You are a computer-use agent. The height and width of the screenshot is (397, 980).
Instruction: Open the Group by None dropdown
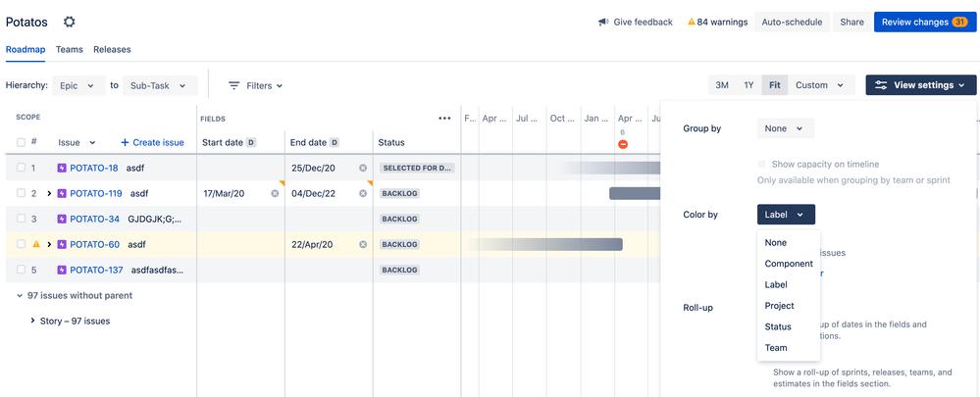pyautogui.click(x=786, y=128)
